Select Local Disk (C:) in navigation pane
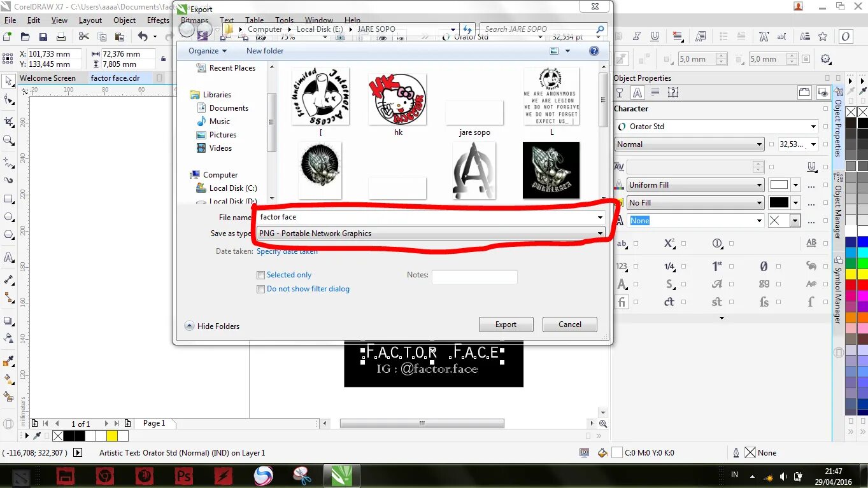Image resolution: width=868 pixels, height=488 pixels. point(233,188)
